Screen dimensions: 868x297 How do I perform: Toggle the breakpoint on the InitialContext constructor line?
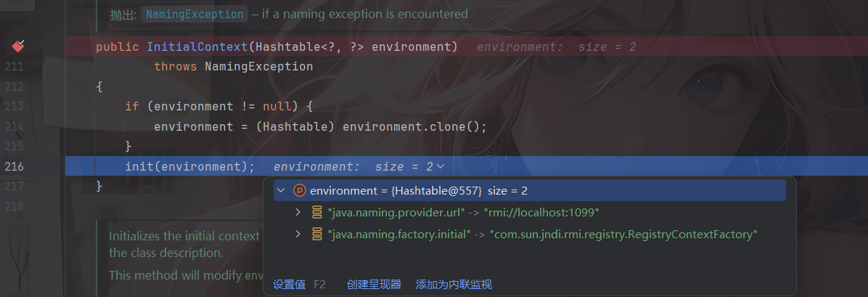coord(18,46)
